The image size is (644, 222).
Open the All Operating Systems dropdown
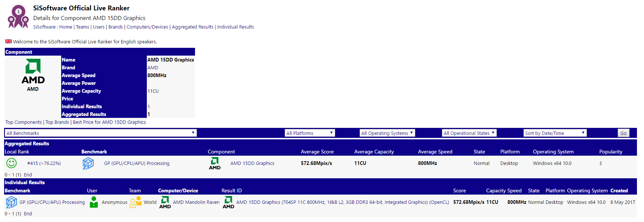387,133
